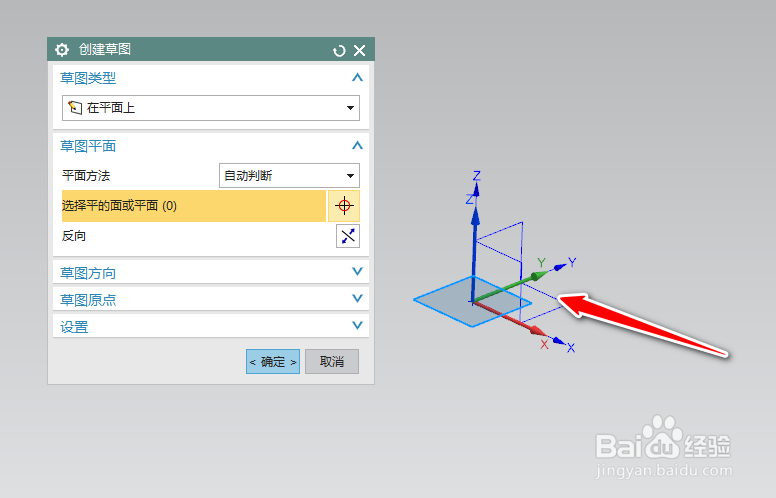Click the 取消 cancel button
The width and height of the screenshot is (776, 498).
pos(332,361)
